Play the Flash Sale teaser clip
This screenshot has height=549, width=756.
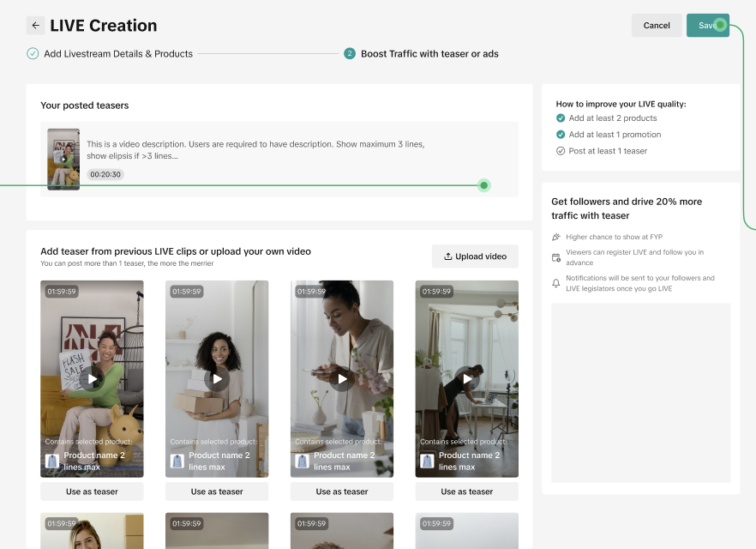[x=92, y=378]
